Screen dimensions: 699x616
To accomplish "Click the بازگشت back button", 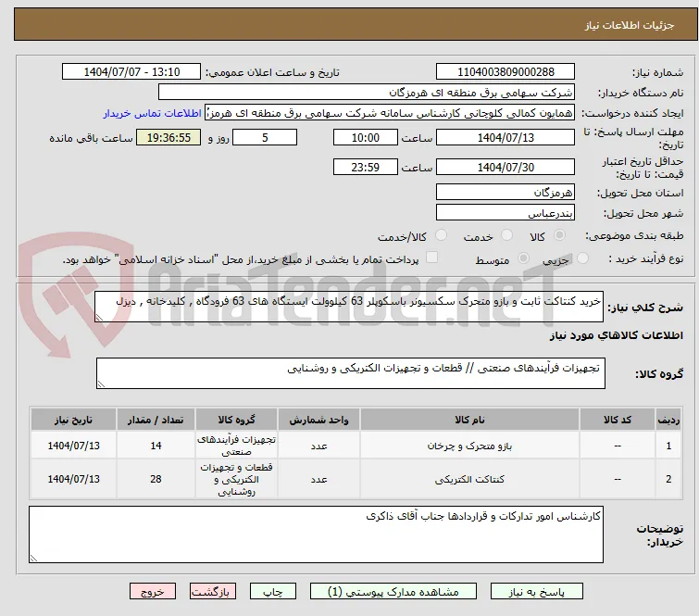I will (213, 592).
